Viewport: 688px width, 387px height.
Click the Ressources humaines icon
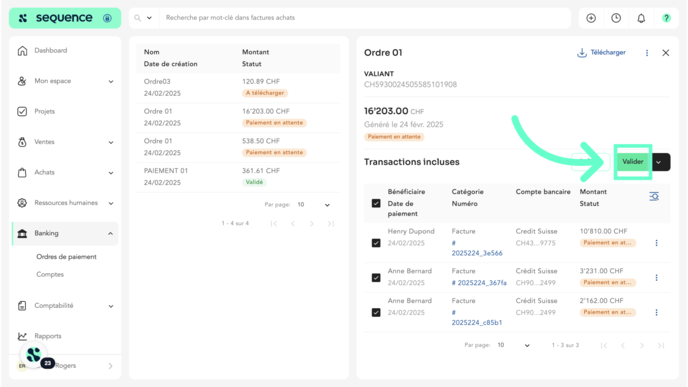22,203
